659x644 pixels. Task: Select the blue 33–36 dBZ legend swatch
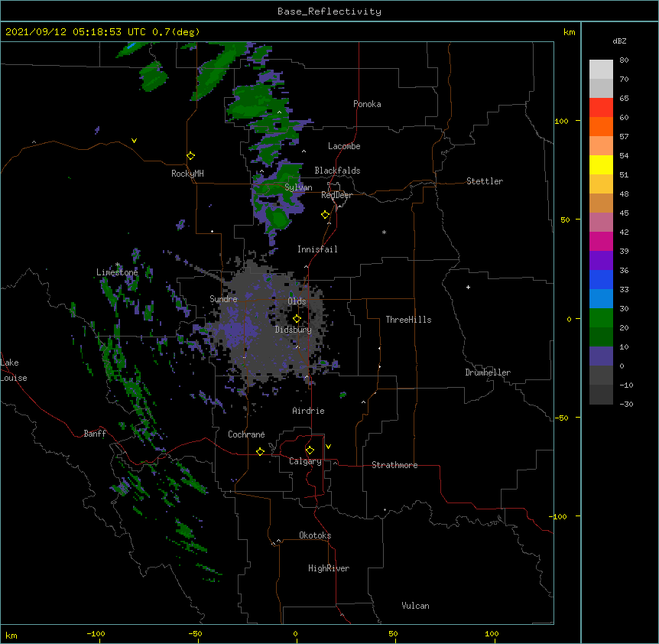(601, 280)
